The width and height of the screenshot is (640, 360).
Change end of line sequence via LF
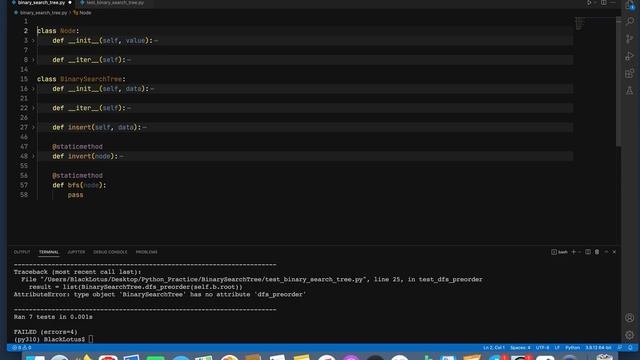tap(557, 347)
